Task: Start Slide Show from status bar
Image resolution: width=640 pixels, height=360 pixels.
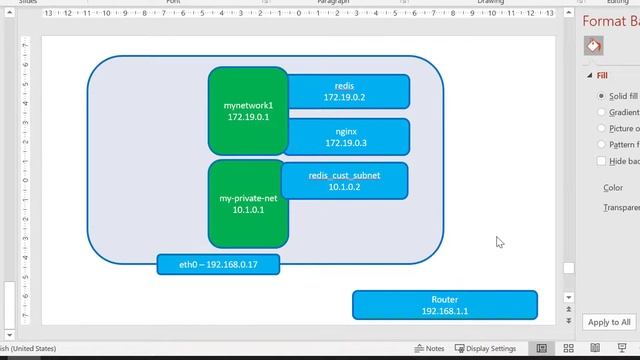Action: 622,348
